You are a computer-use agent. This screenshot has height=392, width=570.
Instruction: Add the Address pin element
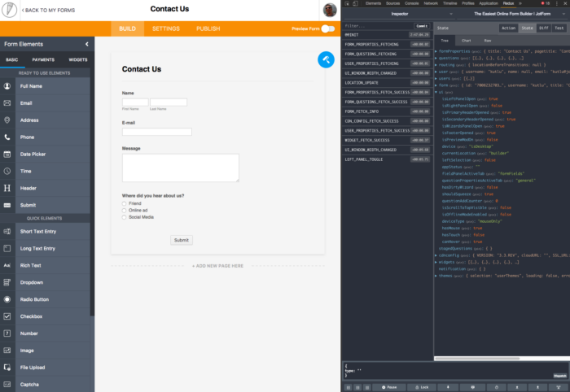[x=45, y=120]
